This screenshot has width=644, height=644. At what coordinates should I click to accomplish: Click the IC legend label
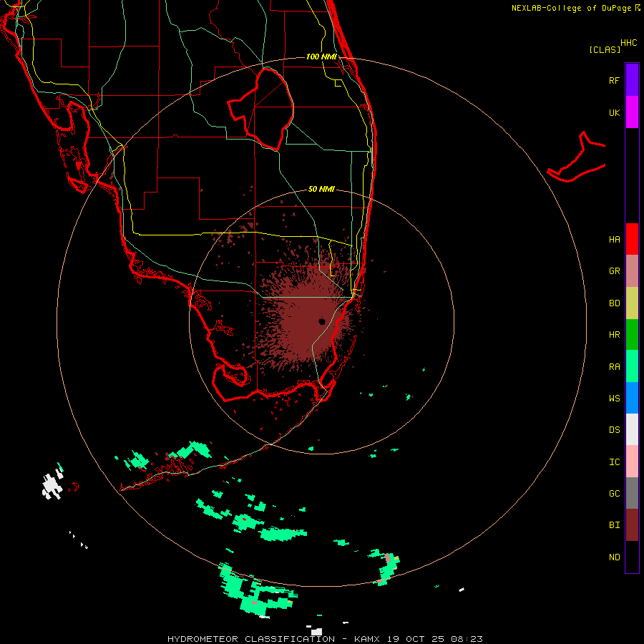614,462
